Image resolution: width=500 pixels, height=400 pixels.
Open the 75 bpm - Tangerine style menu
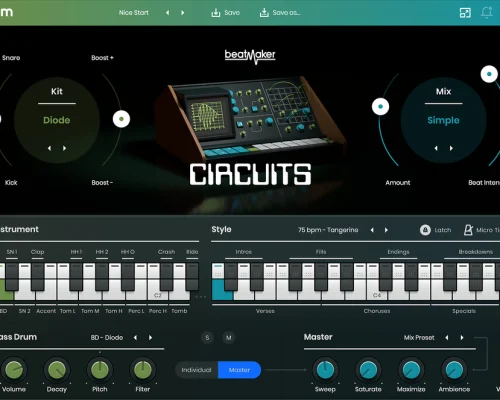(328, 230)
